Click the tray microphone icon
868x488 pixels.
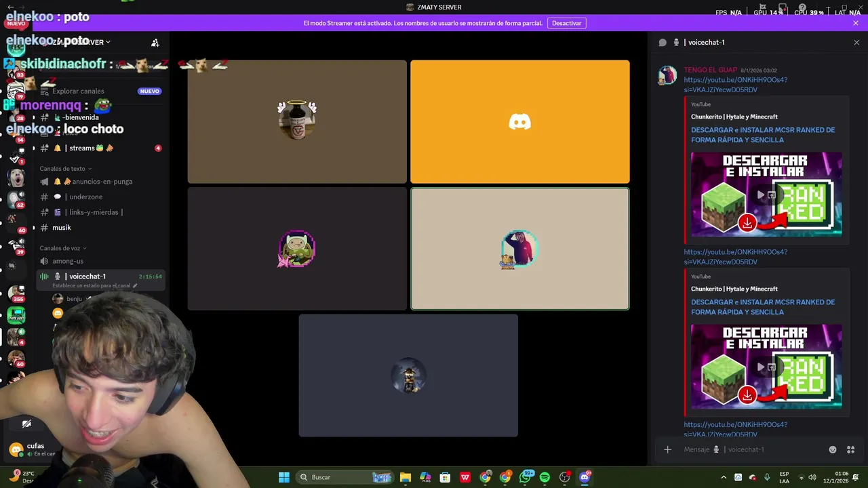point(767,477)
